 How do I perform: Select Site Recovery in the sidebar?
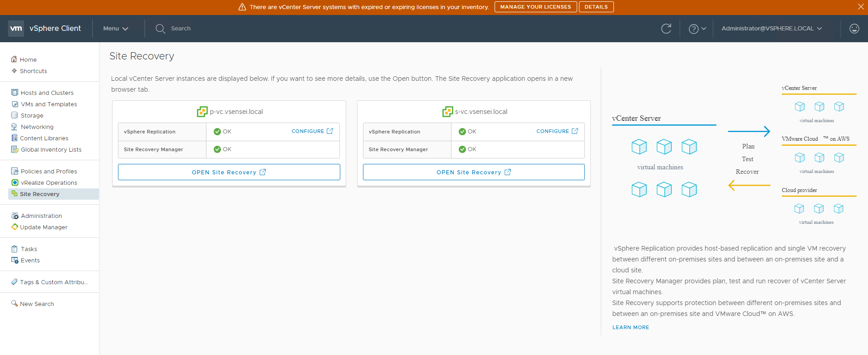point(39,194)
